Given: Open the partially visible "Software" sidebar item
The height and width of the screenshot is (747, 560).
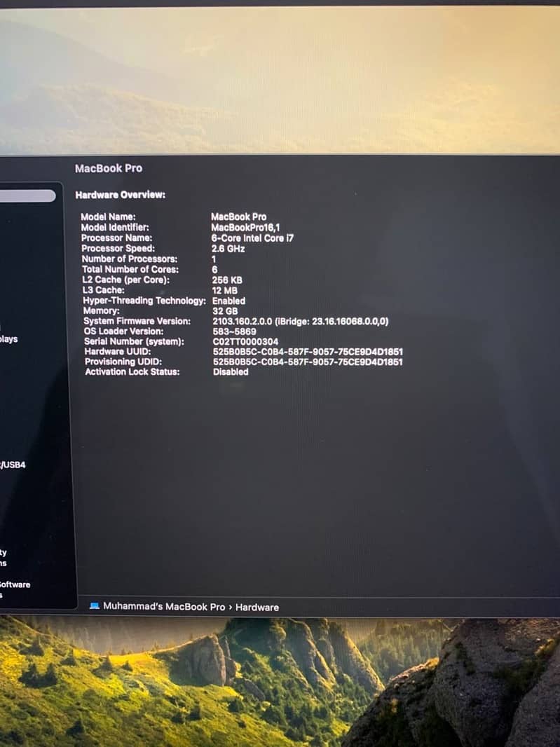Looking at the screenshot, I should 15,584.
